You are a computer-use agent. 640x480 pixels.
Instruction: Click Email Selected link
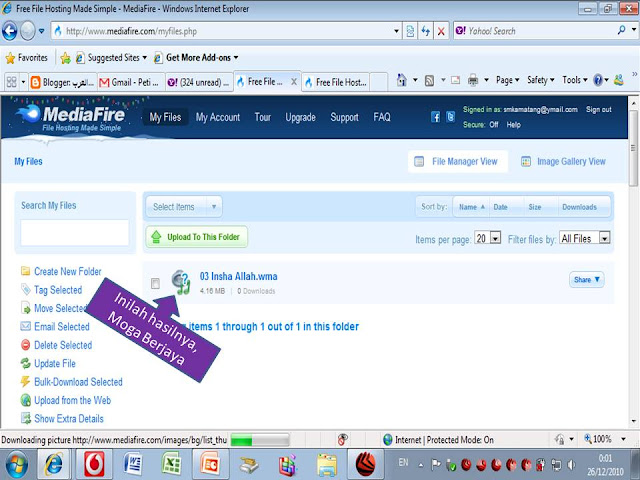click(62, 327)
